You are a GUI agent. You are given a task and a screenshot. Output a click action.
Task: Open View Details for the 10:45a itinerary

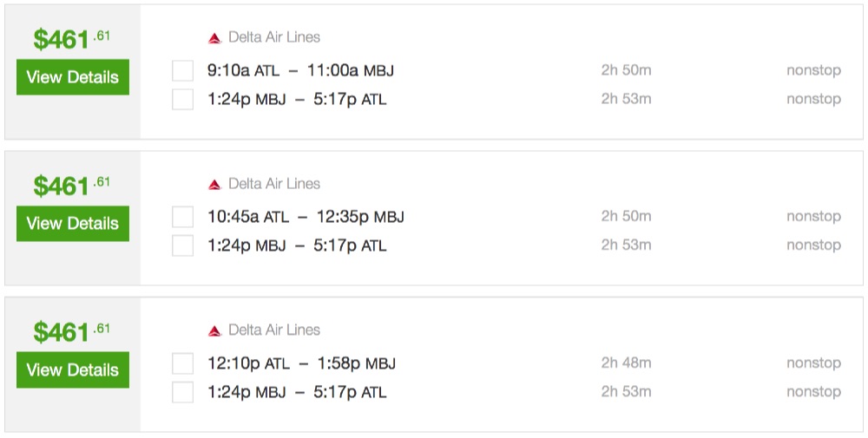pyautogui.click(x=73, y=224)
